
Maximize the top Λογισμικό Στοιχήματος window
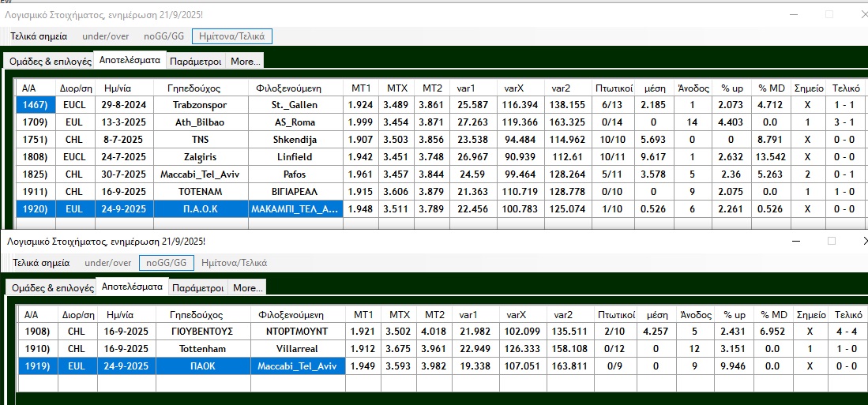click(829, 14)
